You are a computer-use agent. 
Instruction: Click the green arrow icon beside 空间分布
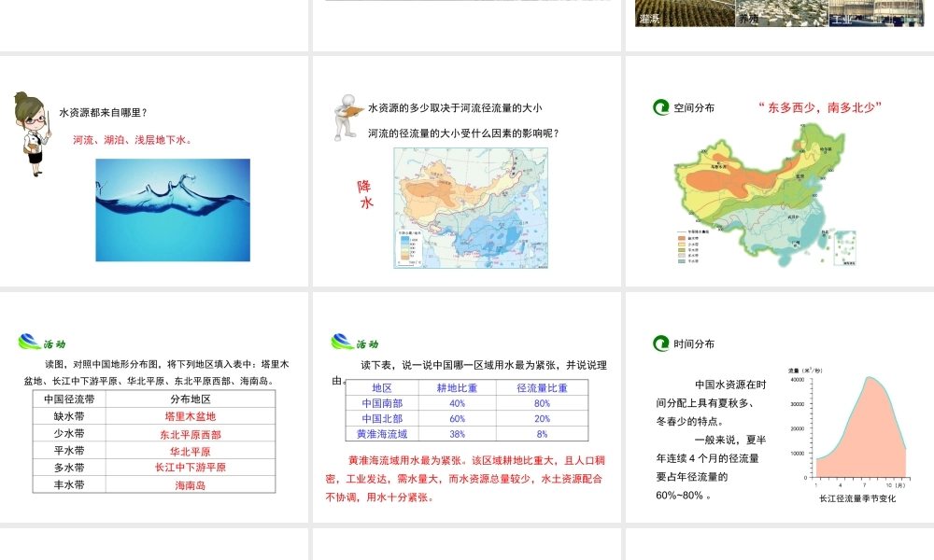[660, 107]
